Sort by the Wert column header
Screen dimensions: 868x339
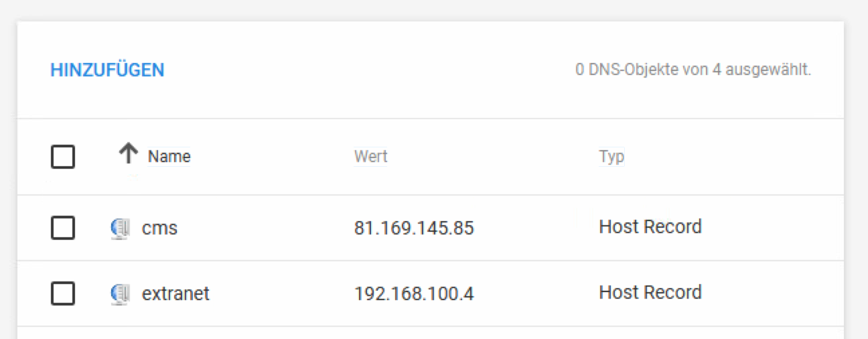(371, 157)
